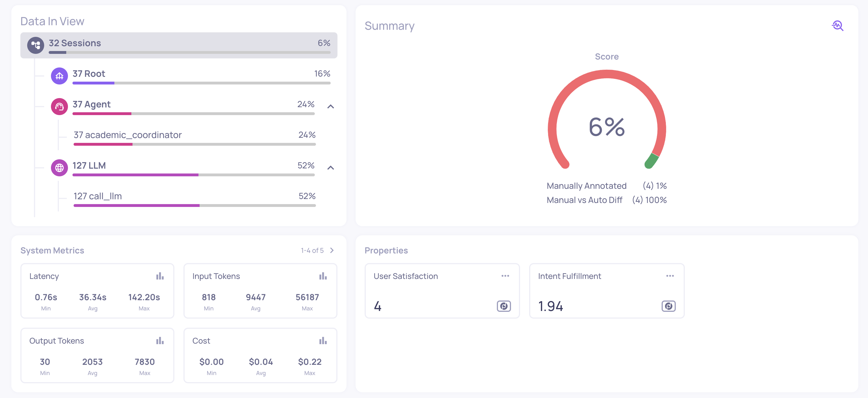Open User Satisfaction options menu
Image resolution: width=868 pixels, height=398 pixels.
click(x=505, y=276)
